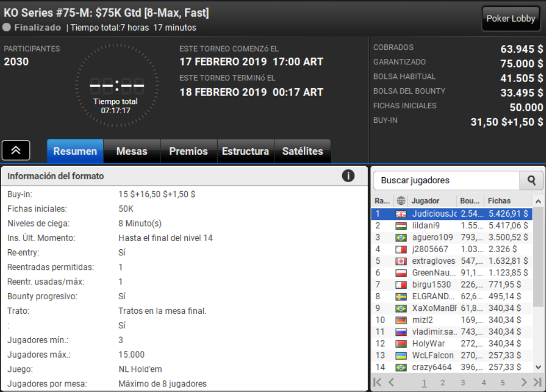The image size is (546, 392).
Task: Open the Estructura tab
Action: [x=246, y=151]
